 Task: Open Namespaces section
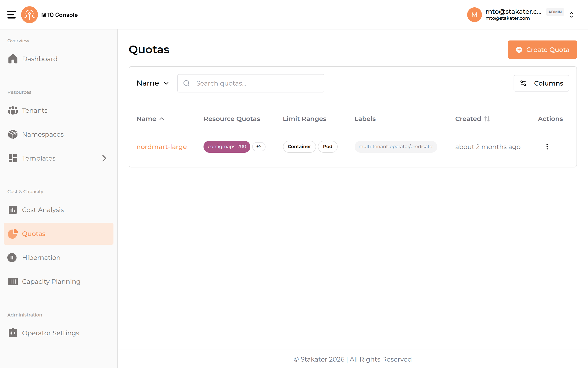click(59, 134)
